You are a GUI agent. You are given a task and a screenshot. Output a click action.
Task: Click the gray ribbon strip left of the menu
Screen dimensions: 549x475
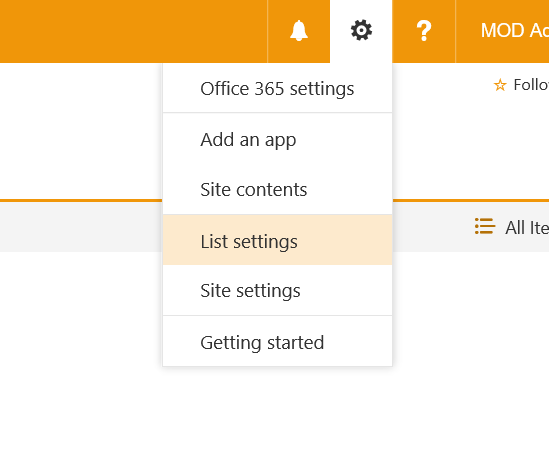point(81,227)
